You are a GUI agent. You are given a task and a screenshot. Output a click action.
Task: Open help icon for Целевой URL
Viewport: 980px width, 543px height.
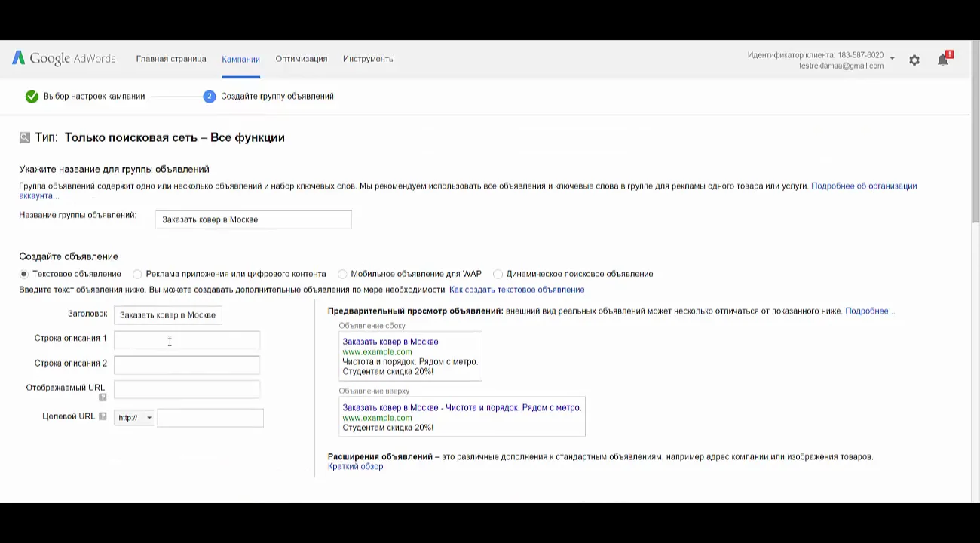(103, 416)
